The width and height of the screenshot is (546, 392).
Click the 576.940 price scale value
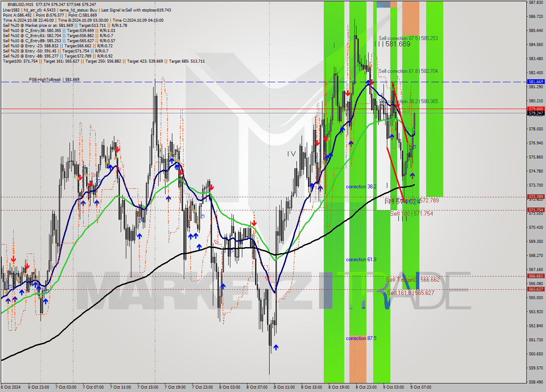pos(536,143)
